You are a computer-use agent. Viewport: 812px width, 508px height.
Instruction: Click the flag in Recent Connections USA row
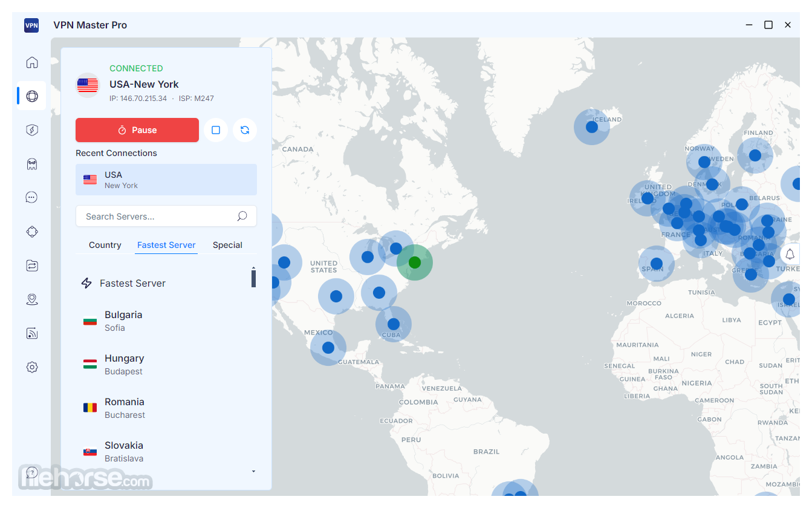[90, 180]
